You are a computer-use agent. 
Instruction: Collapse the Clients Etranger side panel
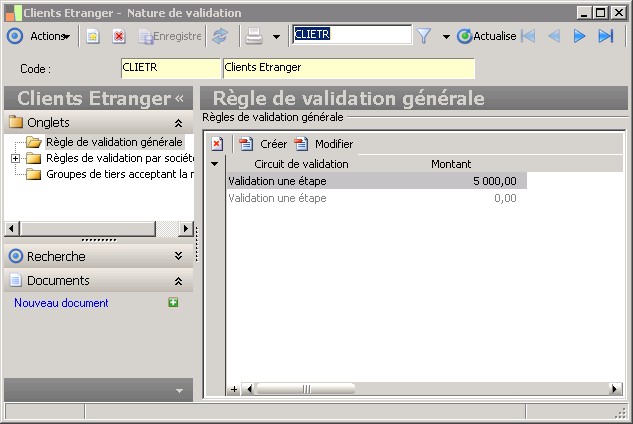180,98
